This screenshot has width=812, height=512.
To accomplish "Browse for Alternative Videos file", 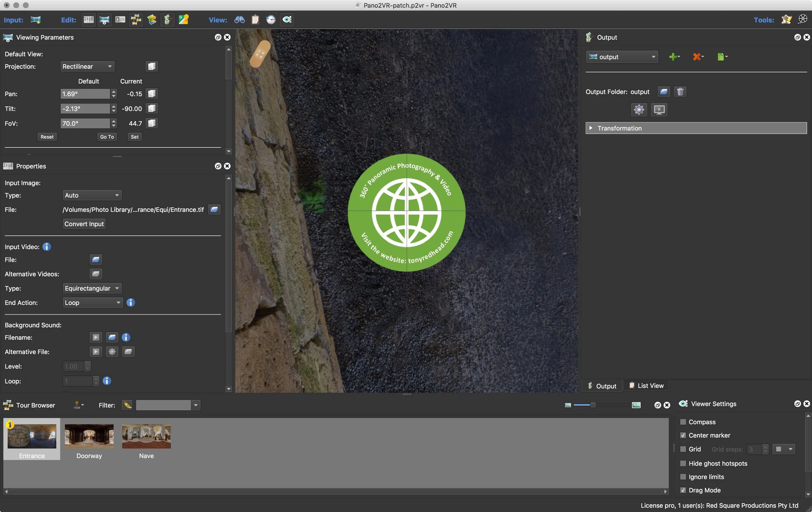I will pyautogui.click(x=96, y=274).
